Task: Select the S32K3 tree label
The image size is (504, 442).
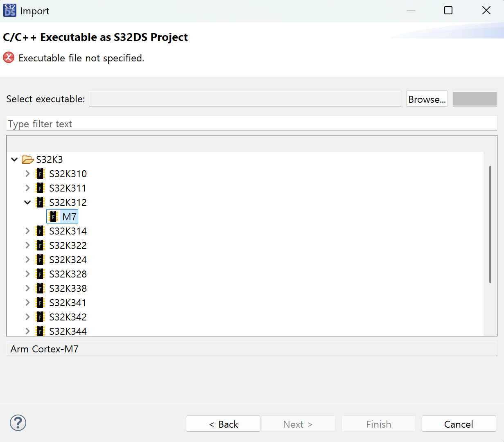Action: (x=50, y=159)
